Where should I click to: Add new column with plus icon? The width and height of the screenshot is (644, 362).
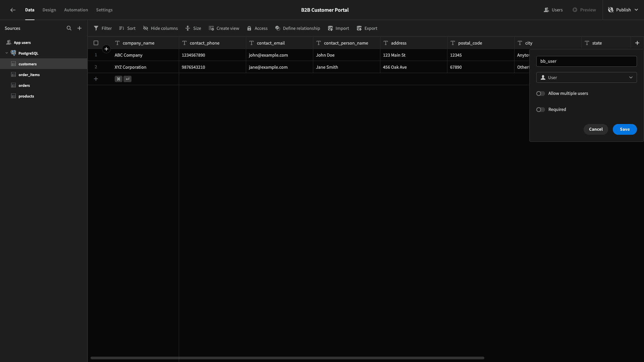[637, 43]
